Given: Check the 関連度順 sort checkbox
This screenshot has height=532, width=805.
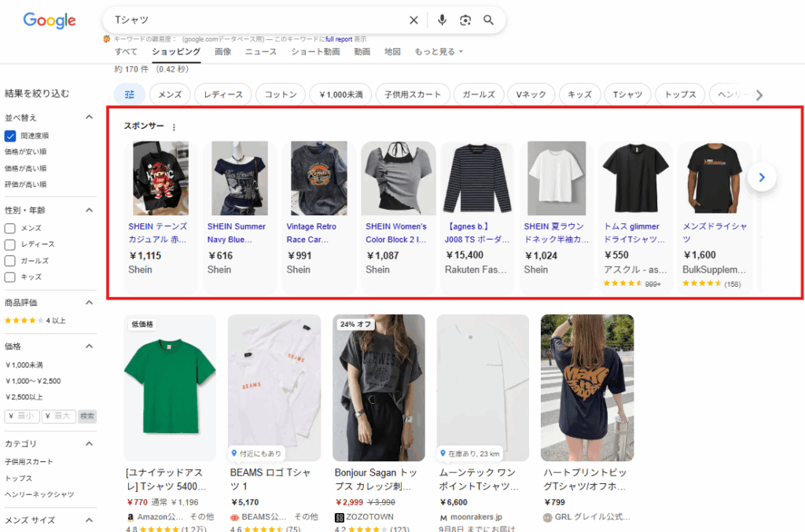Looking at the screenshot, I should 9,136.
